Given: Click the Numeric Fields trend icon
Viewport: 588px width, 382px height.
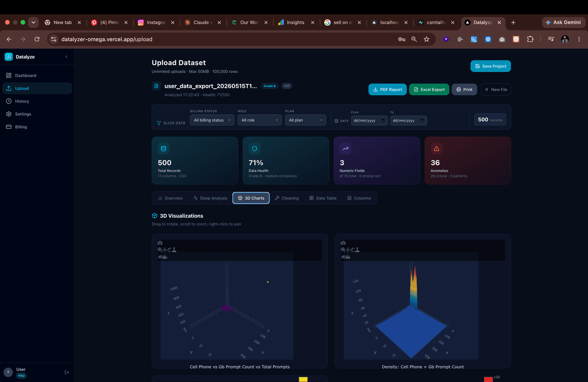Looking at the screenshot, I should click(x=345, y=149).
